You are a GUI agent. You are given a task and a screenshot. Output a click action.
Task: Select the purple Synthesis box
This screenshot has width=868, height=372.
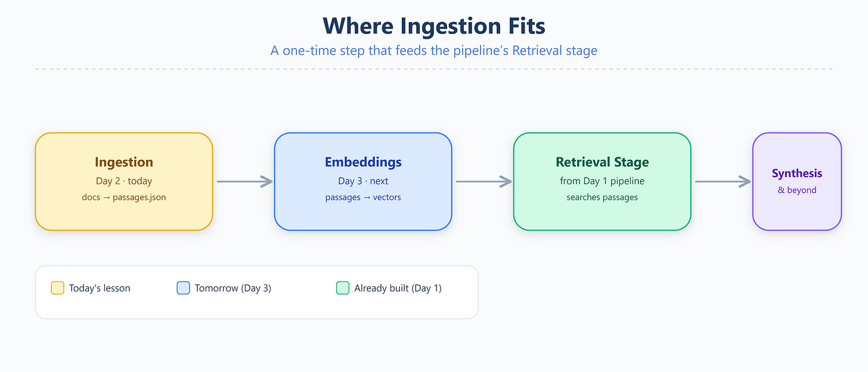coord(797,181)
